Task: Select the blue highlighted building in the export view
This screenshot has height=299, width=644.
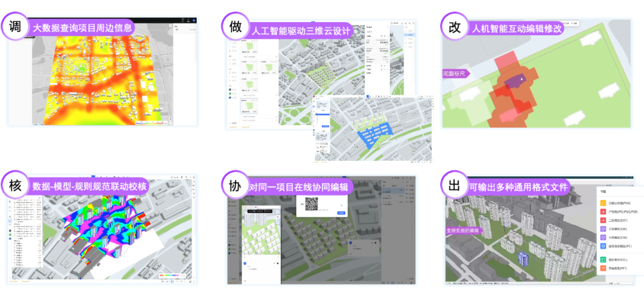Action: coord(524,259)
